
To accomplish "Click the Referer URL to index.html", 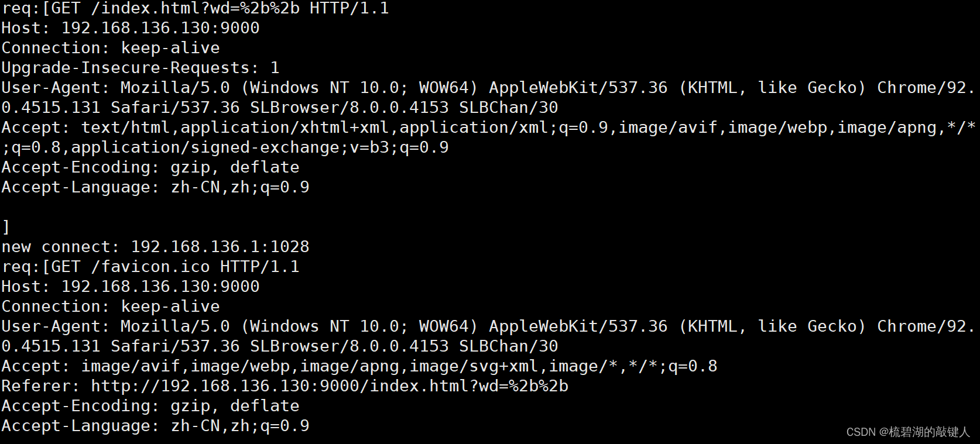I will (329, 386).
